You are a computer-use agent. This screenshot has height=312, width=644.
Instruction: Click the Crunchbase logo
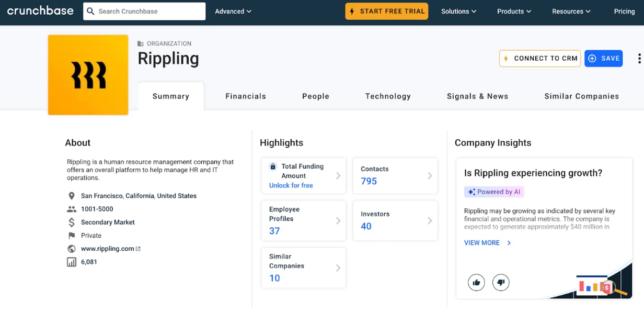(x=40, y=11)
